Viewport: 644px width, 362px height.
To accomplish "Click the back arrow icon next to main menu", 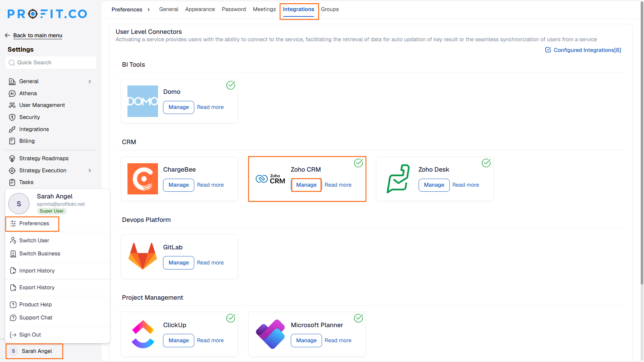I will pyautogui.click(x=7, y=35).
